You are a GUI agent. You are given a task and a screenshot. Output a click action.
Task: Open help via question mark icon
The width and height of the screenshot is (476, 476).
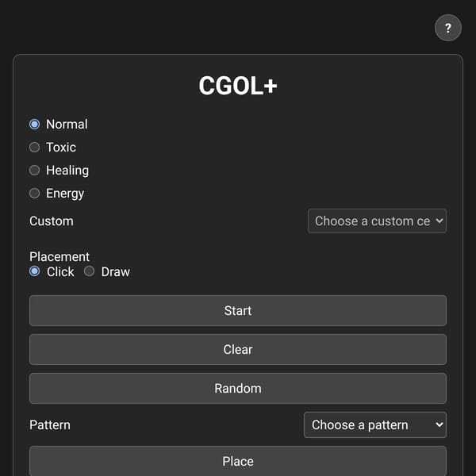[x=447, y=28]
